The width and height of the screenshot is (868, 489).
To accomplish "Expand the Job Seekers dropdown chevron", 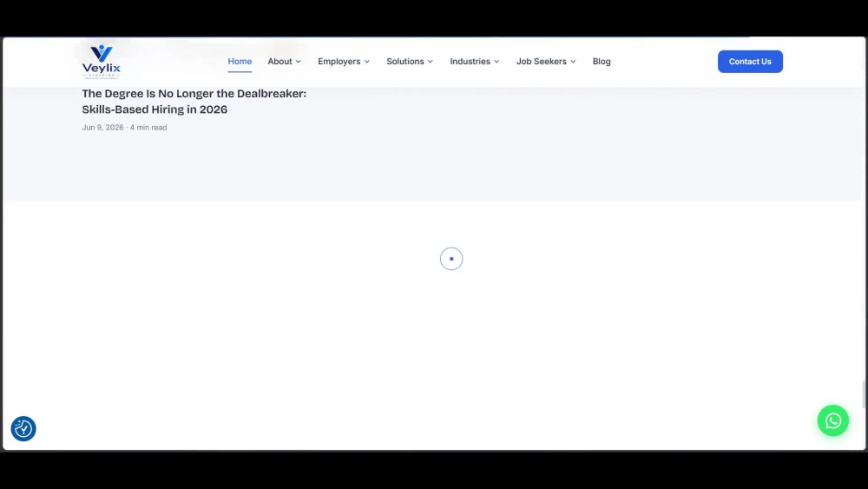I will pyautogui.click(x=573, y=62).
